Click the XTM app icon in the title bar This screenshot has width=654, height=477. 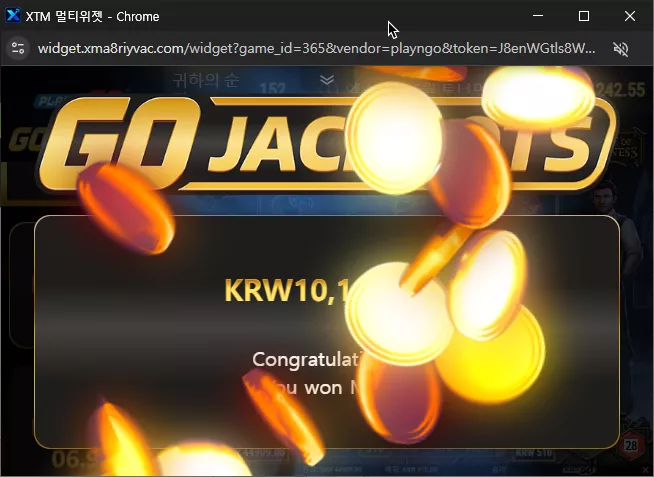[x=13, y=16]
